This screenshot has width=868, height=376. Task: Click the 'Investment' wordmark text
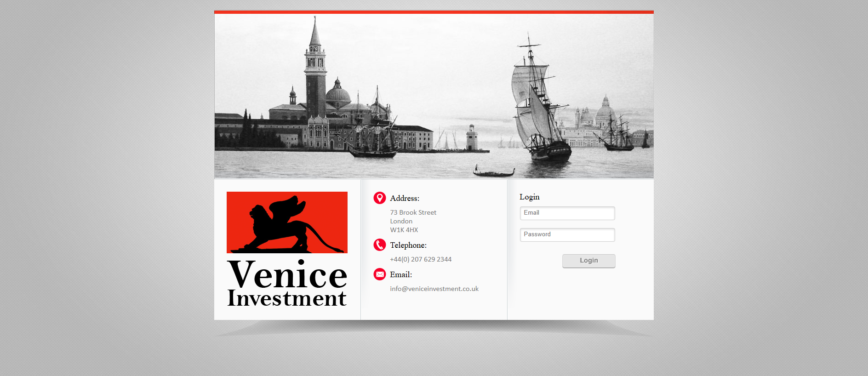[287, 298]
